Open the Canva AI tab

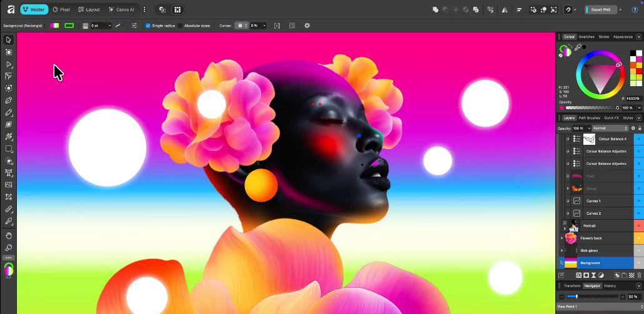pyautogui.click(x=121, y=9)
